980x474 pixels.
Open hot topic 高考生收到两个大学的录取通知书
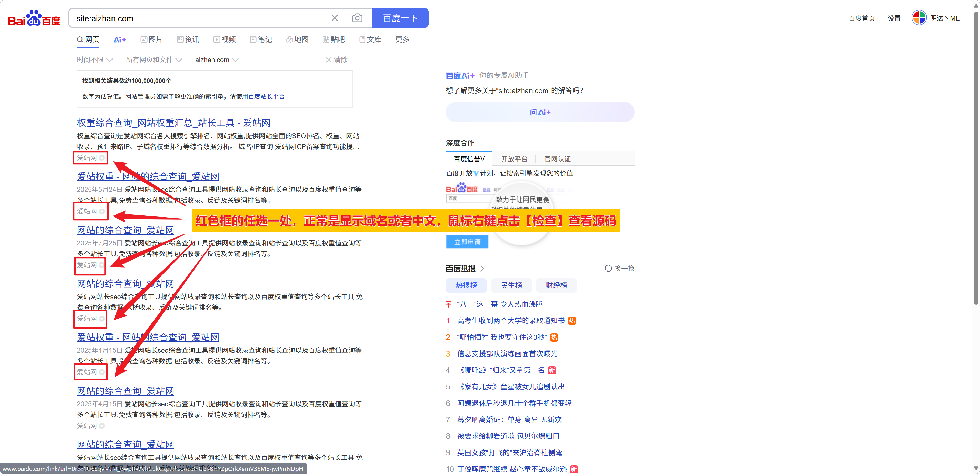[511, 321]
